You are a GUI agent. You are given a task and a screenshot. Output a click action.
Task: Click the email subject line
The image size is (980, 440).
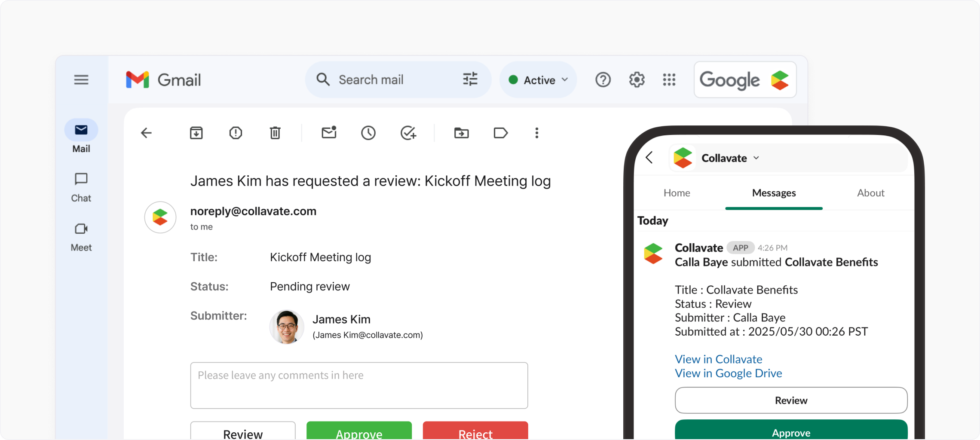371,181
